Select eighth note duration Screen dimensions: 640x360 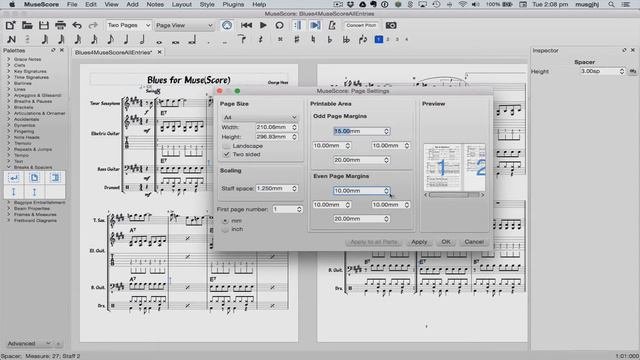coord(110,40)
